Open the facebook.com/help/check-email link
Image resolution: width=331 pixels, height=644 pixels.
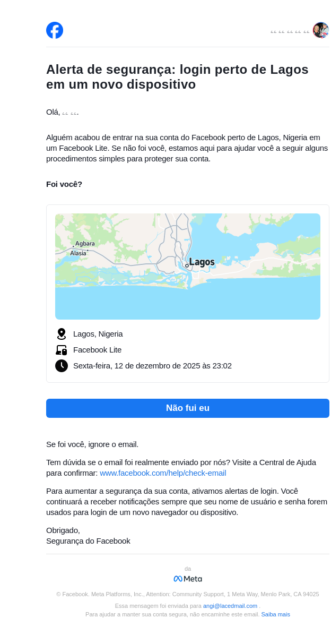[x=163, y=473]
